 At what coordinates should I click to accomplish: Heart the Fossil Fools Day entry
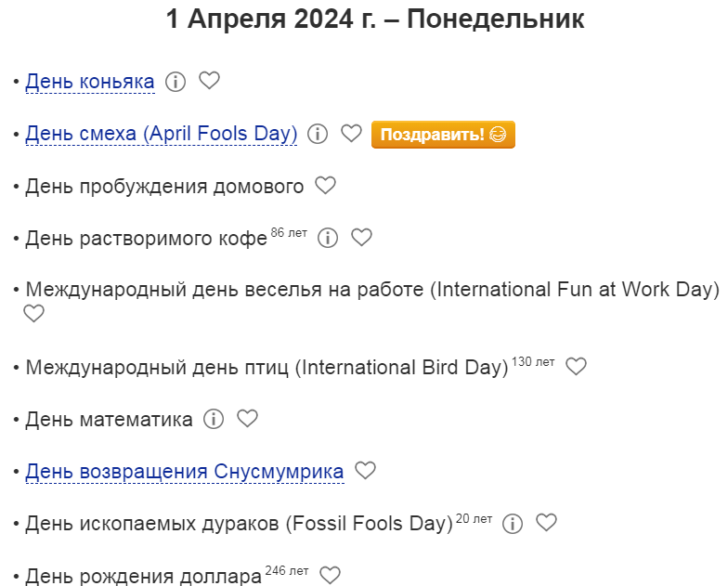click(547, 523)
